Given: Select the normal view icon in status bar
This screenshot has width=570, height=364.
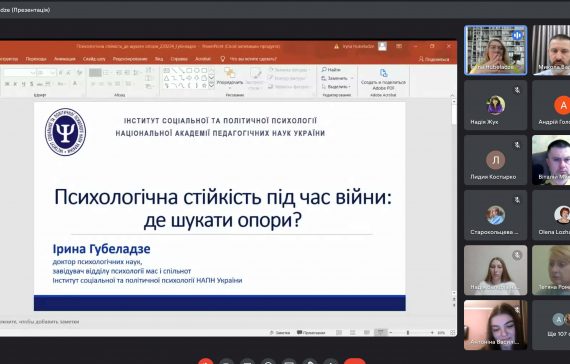Looking at the screenshot, I should 339,332.
